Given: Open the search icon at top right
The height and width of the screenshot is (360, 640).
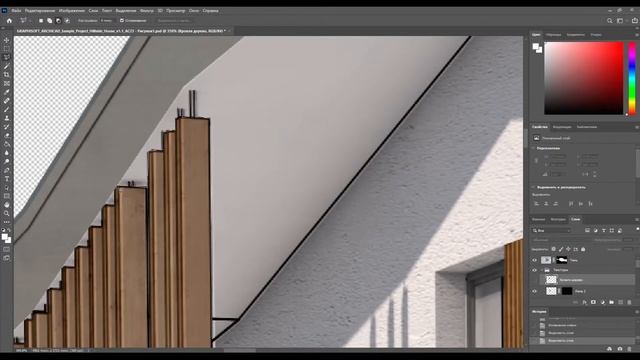Looking at the screenshot, I should tap(609, 20).
